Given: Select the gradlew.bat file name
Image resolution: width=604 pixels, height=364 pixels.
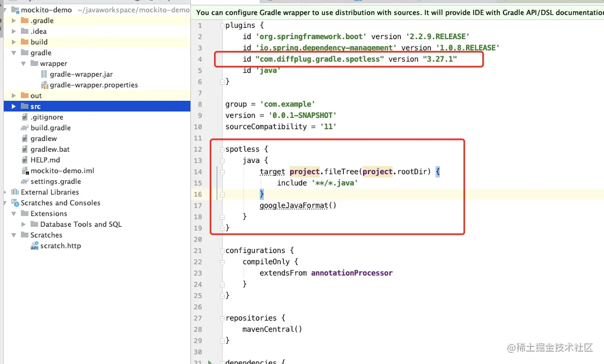Looking at the screenshot, I should (50, 149).
